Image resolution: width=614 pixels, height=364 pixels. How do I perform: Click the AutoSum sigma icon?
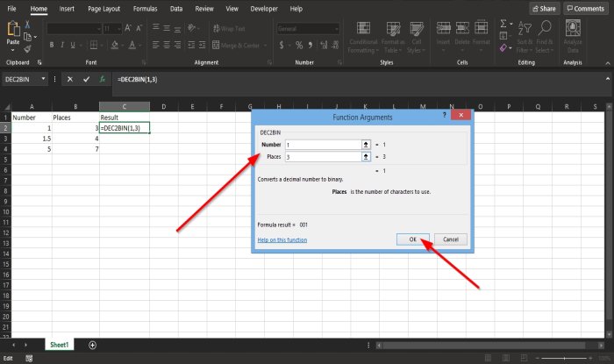tap(503, 24)
